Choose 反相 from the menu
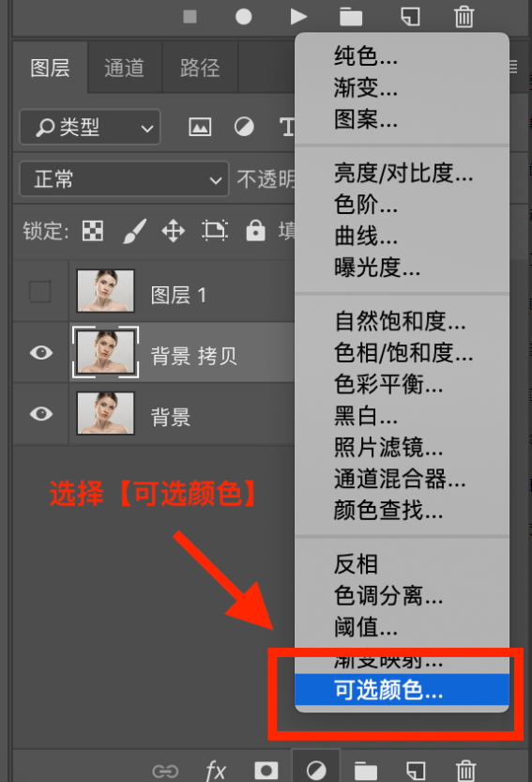532x782 pixels. coord(402,564)
